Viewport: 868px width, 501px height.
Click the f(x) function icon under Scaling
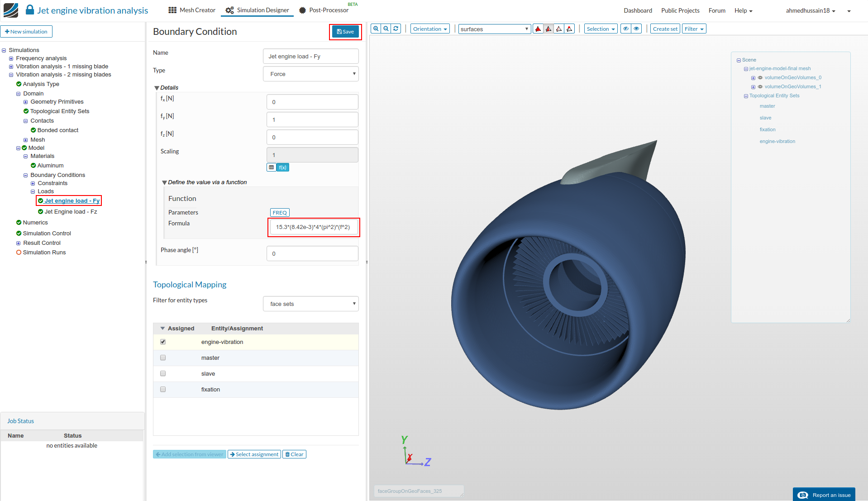[283, 167]
